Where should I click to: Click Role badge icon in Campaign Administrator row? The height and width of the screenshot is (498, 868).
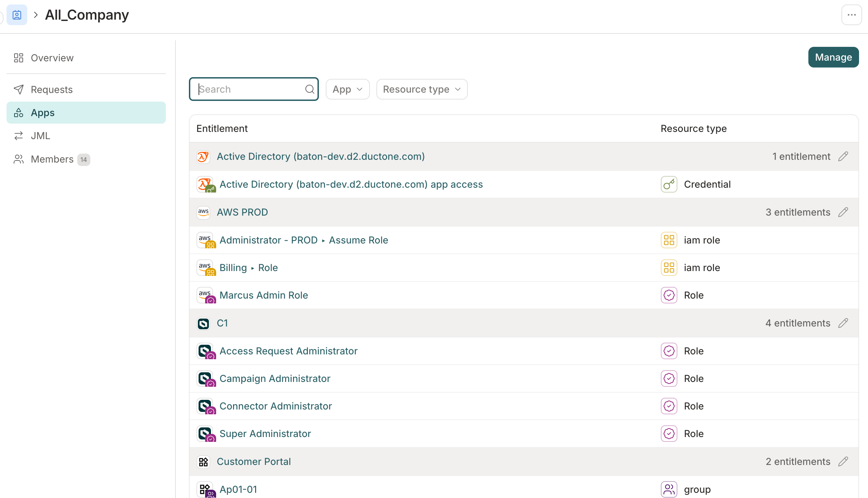click(x=669, y=378)
